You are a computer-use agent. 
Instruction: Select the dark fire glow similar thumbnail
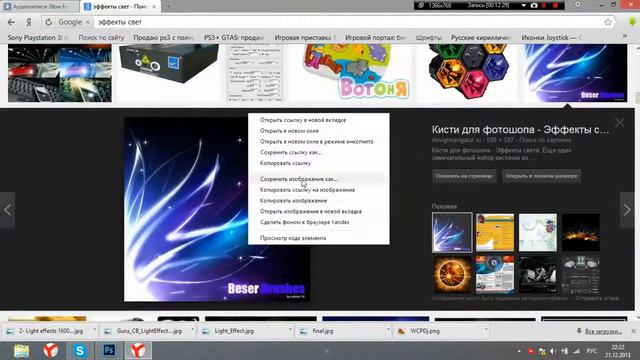(x=581, y=232)
